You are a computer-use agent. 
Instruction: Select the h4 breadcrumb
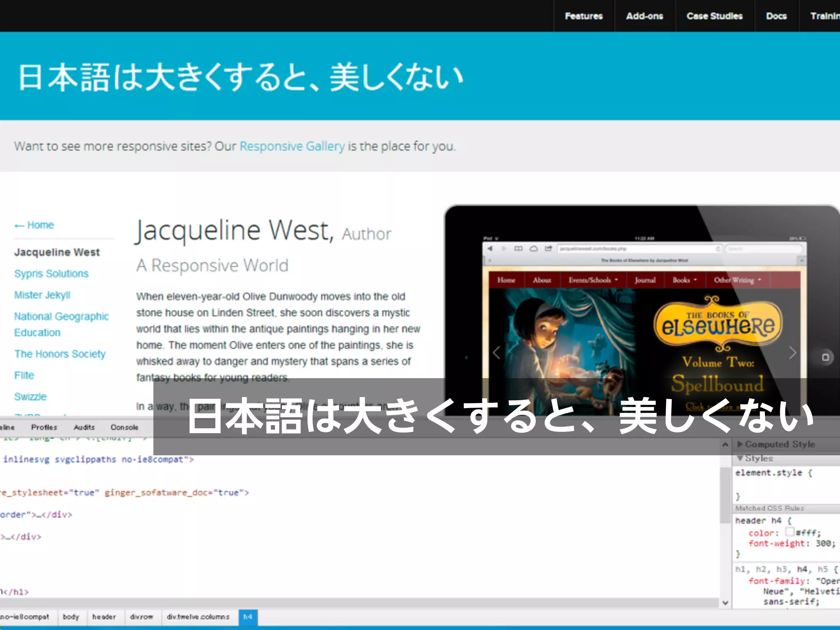pos(248,617)
